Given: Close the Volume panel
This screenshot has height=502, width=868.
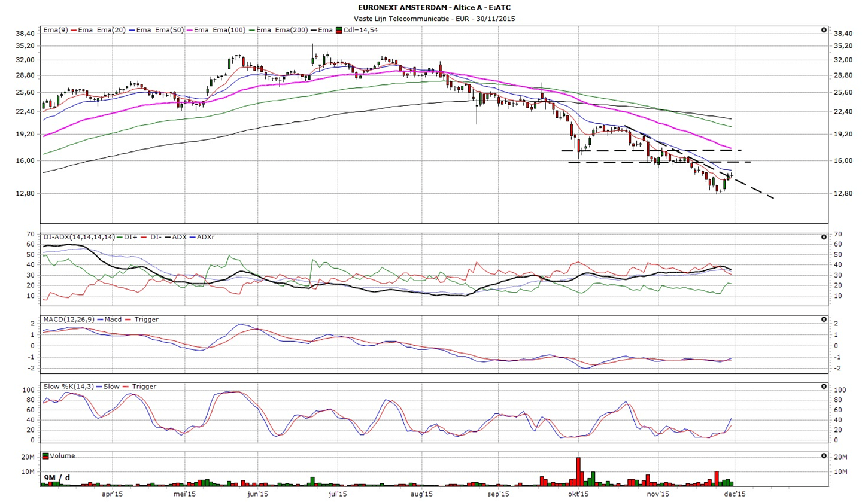Looking at the screenshot, I should click(x=824, y=456).
